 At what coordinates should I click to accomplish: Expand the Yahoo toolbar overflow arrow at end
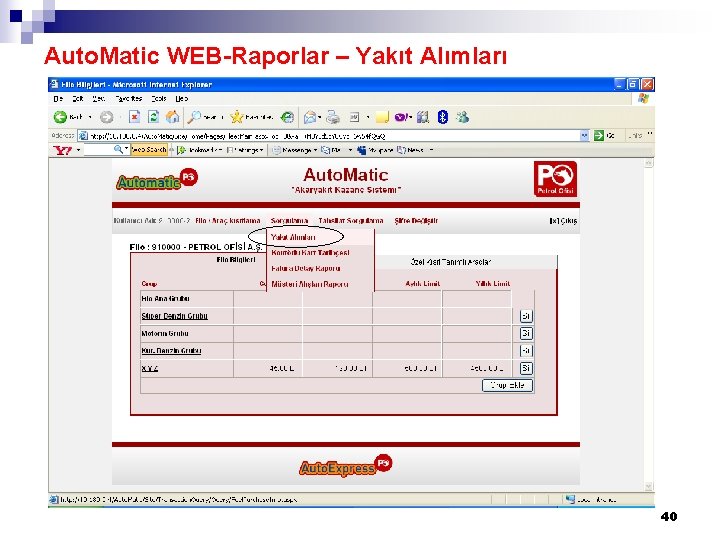pos(431,150)
